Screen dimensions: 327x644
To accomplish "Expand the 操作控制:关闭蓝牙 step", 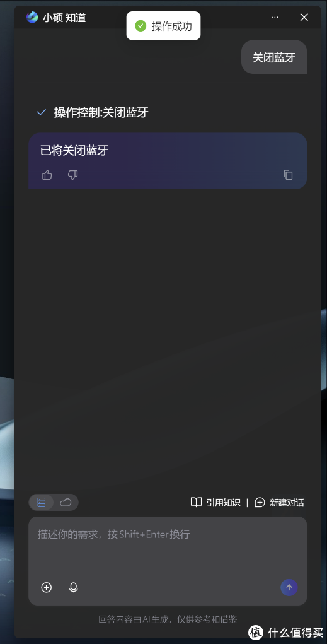I will (93, 112).
